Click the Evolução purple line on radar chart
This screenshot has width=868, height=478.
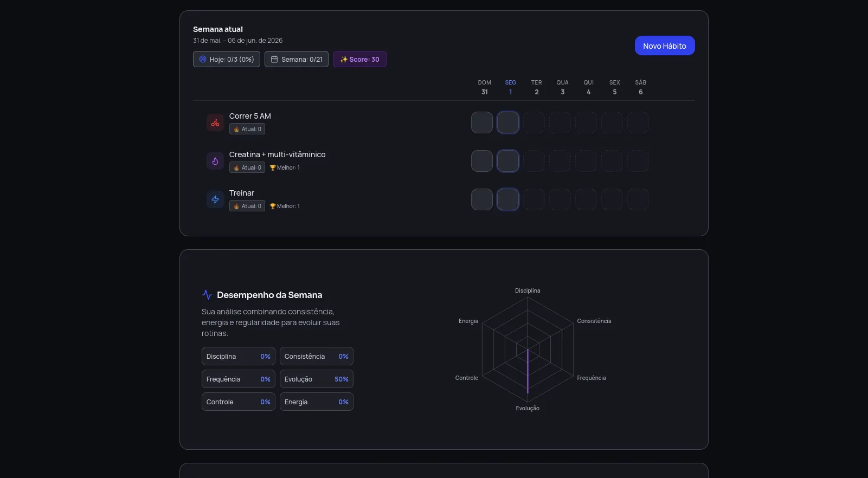[x=528, y=371]
